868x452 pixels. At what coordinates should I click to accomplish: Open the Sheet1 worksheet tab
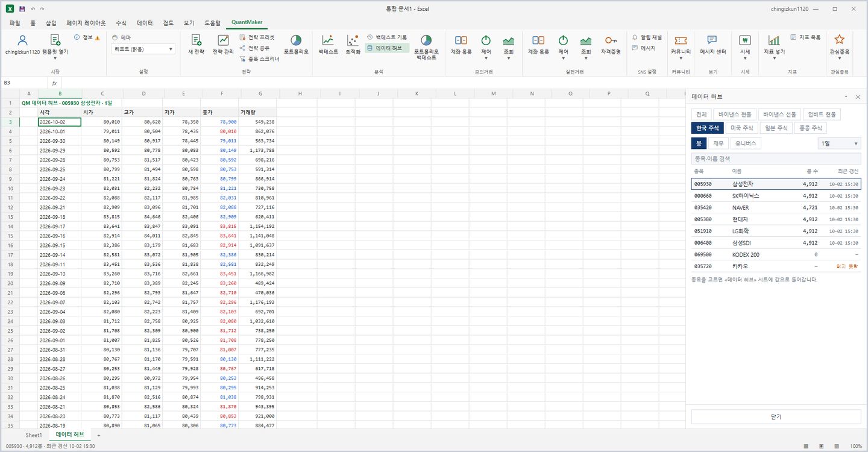point(34,435)
